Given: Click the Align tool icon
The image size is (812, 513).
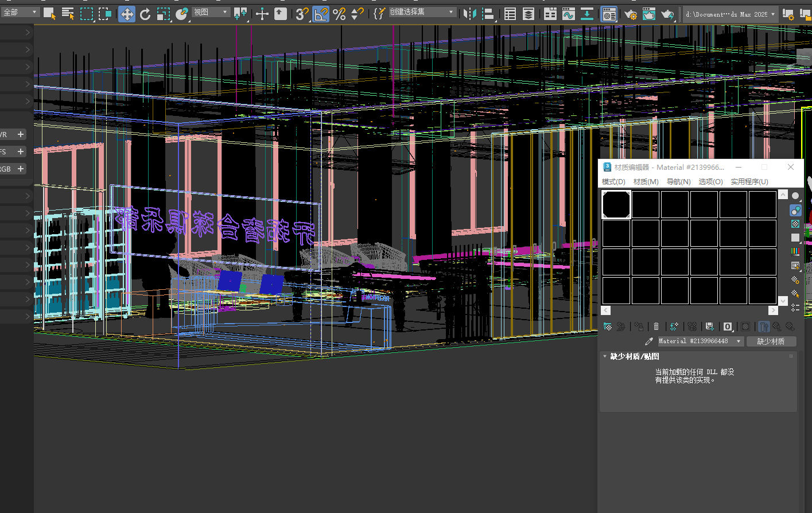Looking at the screenshot, I should [x=488, y=14].
